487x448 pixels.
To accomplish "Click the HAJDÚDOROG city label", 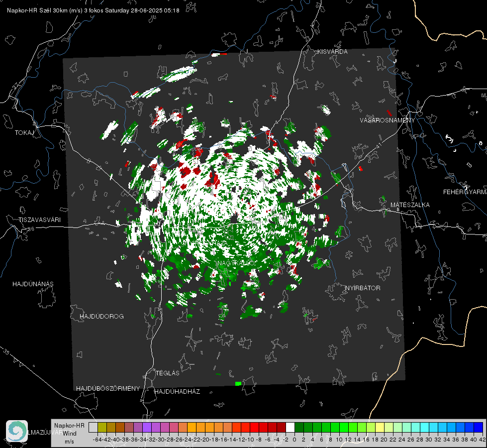I will [x=101, y=317].
